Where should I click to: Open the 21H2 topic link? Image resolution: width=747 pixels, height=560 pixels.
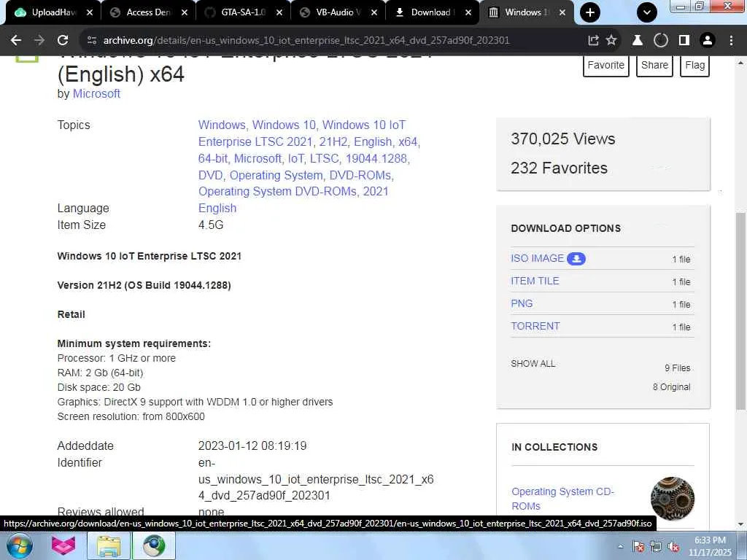333,142
